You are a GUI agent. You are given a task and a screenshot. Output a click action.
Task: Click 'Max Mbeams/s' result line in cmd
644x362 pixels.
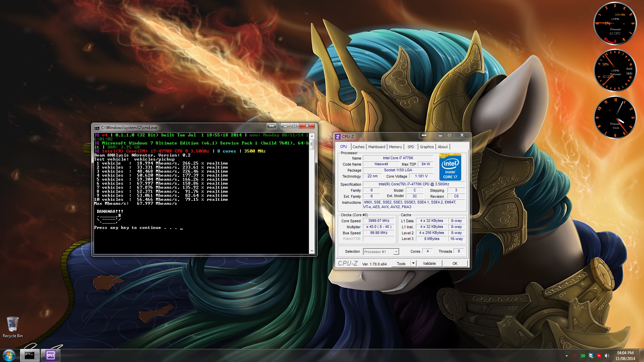[136, 203]
